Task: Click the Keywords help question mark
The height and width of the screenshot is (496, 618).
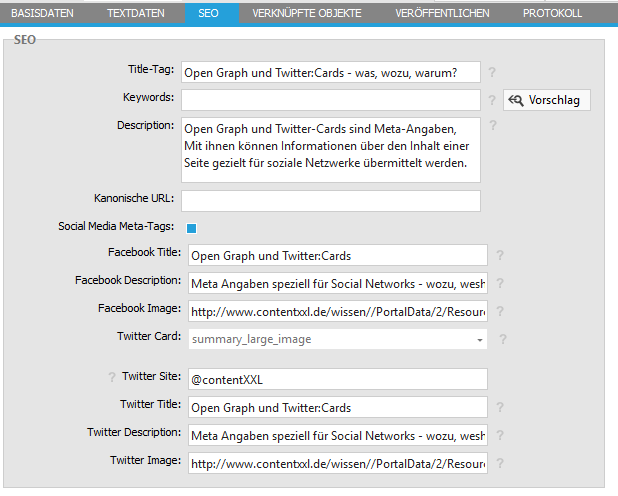Action: click(492, 100)
